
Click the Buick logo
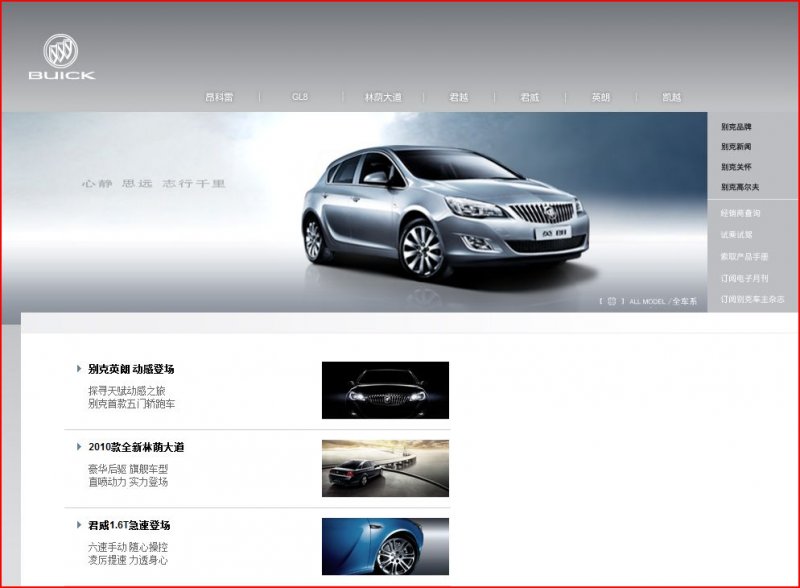click(61, 57)
